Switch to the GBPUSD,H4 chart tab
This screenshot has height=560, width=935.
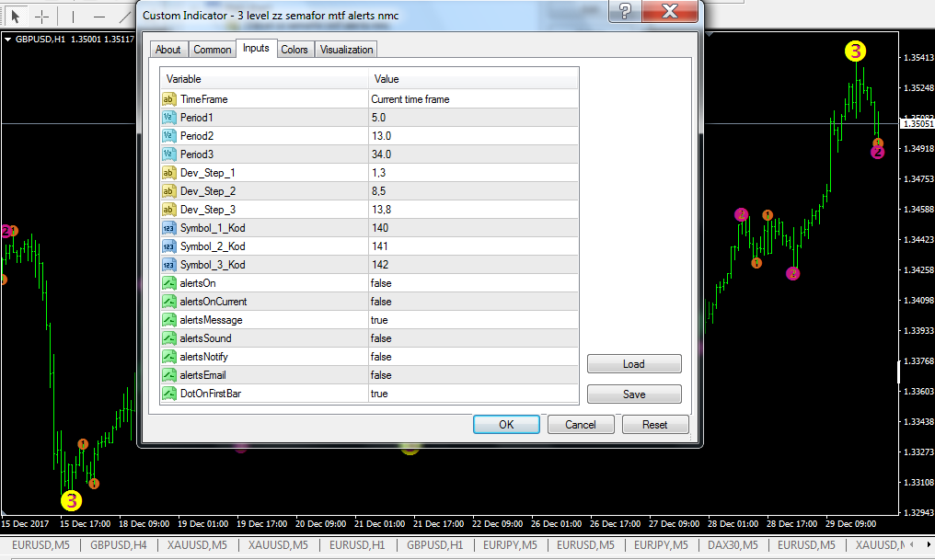pos(118,544)
